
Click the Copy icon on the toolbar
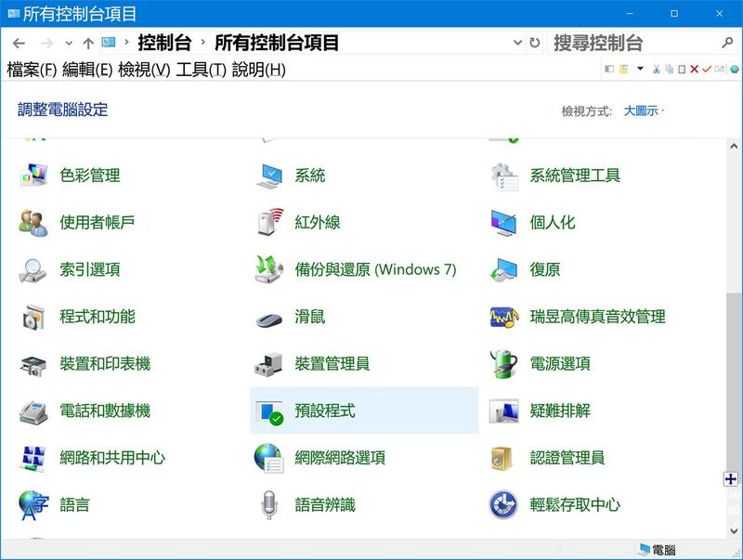pos(670,68)
